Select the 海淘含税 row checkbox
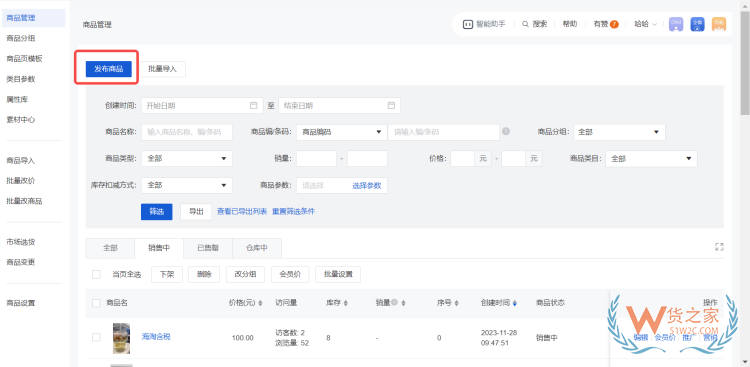 [x=96, y=337]
